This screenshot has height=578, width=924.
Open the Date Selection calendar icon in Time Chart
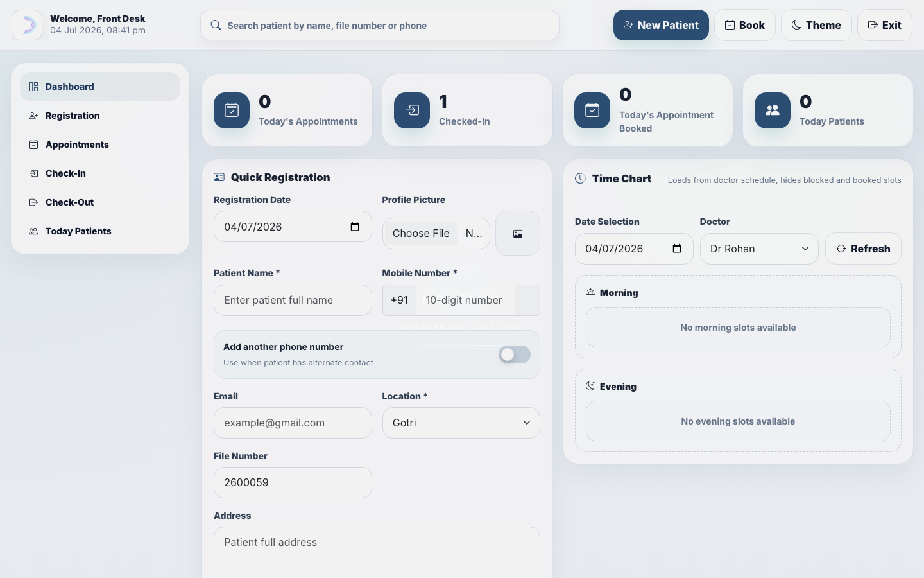coord(677,249)
